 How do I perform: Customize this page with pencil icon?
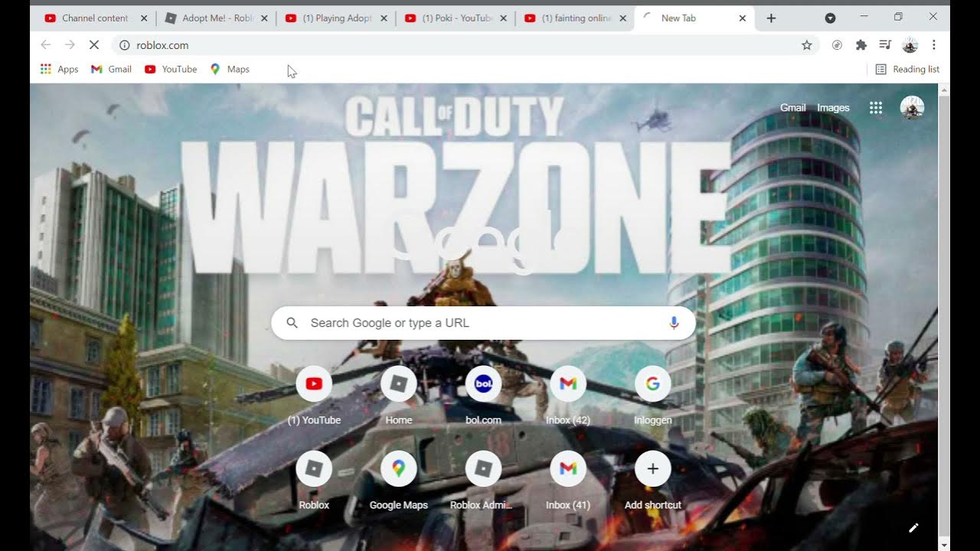913,527
